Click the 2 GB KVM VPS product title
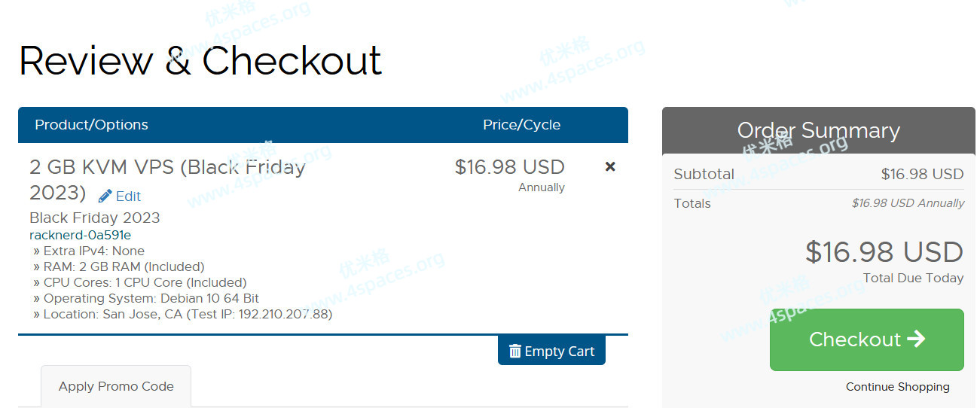 click(167, 167)
